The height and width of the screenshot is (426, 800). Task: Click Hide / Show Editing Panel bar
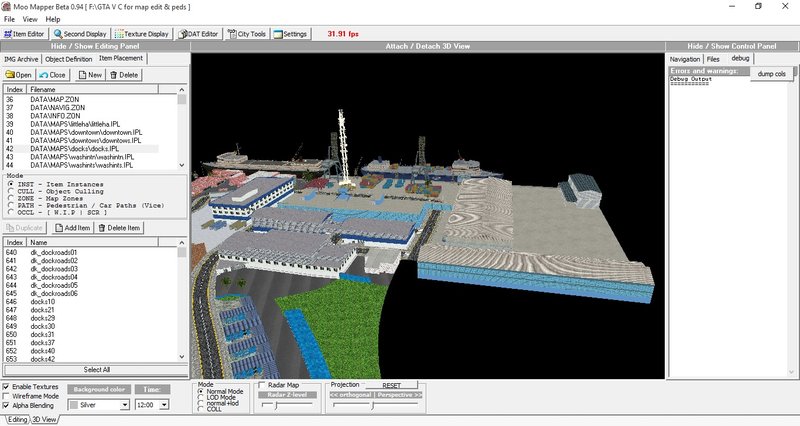pos(95,46)
